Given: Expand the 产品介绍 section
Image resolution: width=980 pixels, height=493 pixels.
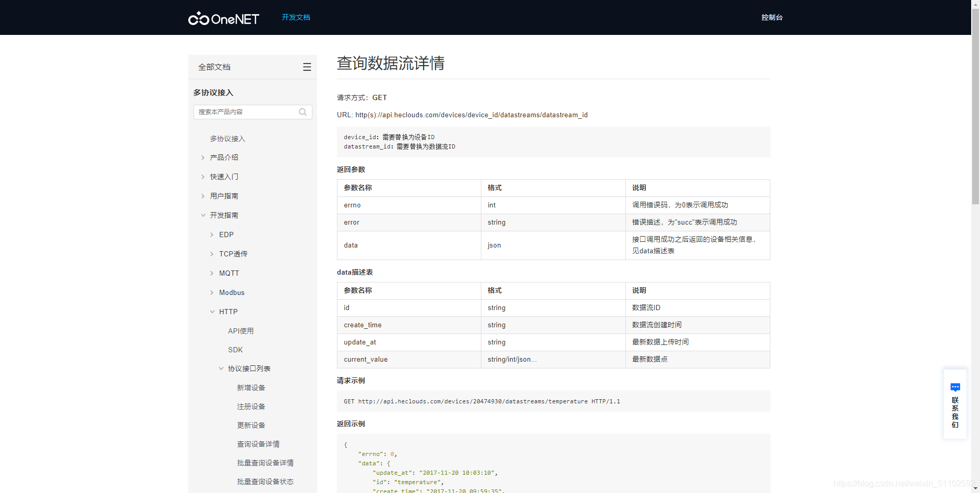Looking at the screenshot, I should click(224, 157).
